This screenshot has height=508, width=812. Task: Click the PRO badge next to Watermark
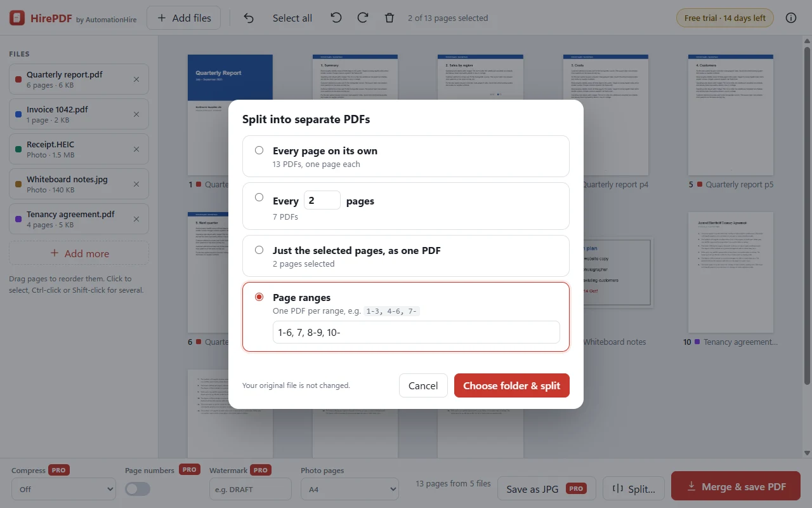[x=261, y=470]
